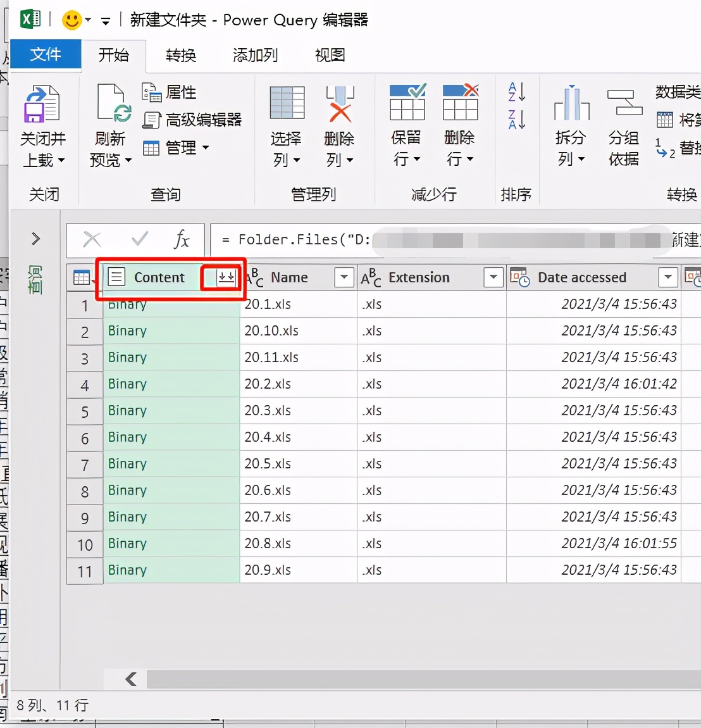Image resolution: width=701 pixels, height=728 pixels.
Task: Switch to the 视图 ribbon tab
Action: pos(330,55)
